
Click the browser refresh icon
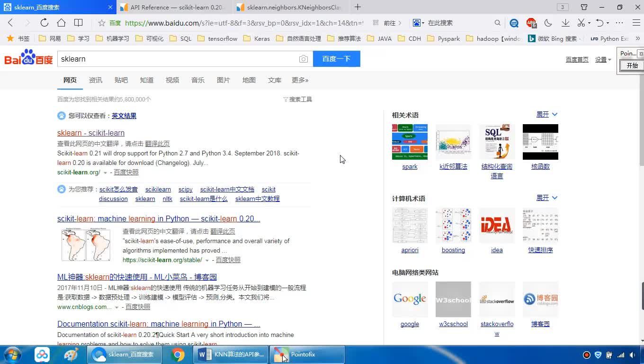[44, 23]
